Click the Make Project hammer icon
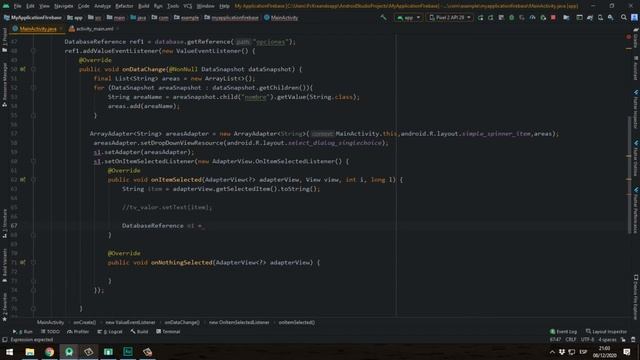Screen dimensions: 640x360 pos(383,18)
